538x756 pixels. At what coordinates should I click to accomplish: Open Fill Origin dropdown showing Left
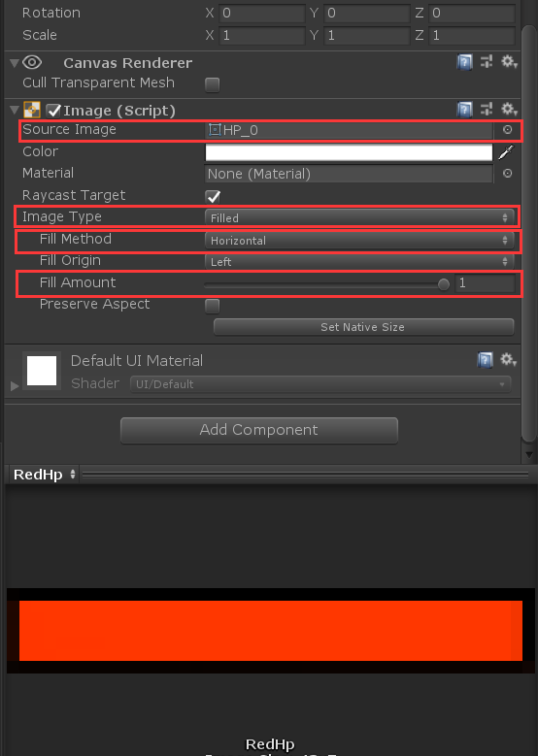pyautogui.click(x=359, y=262)
